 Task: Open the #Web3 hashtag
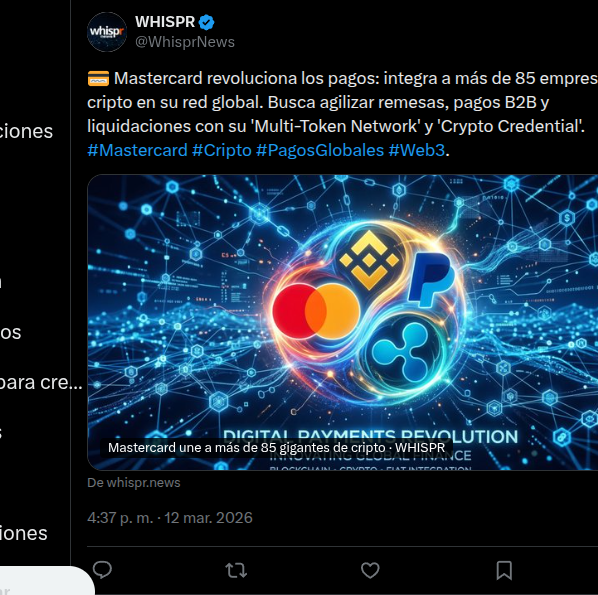(416, 150)
